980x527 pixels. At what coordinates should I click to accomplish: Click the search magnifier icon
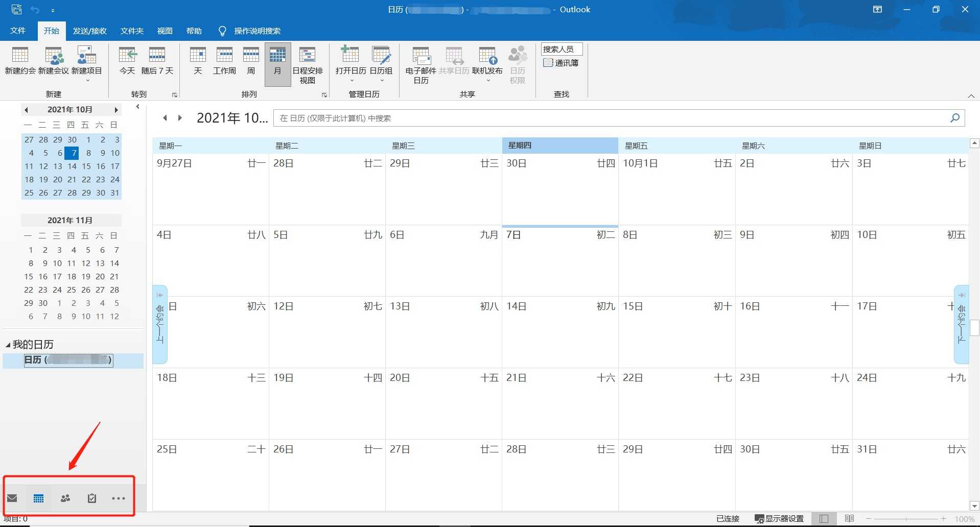point(954,118)
